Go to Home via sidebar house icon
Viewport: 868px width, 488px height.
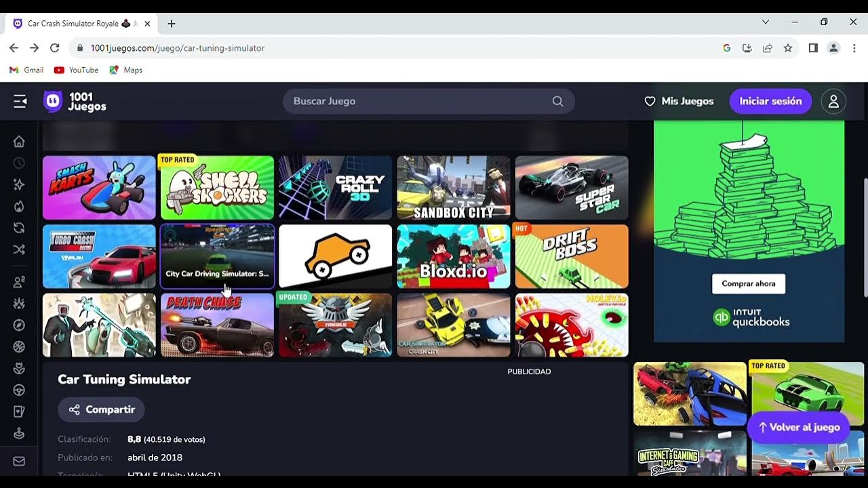19,141
